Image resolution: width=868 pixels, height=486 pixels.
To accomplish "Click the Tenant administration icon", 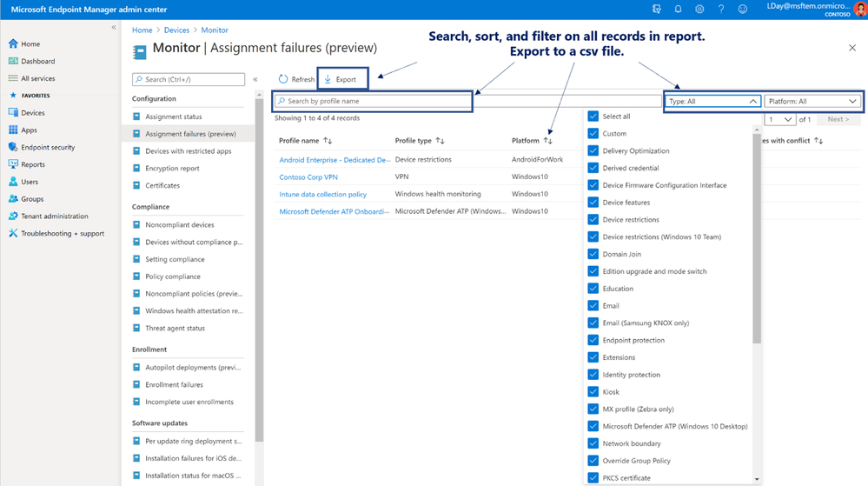I will (13, 216).
